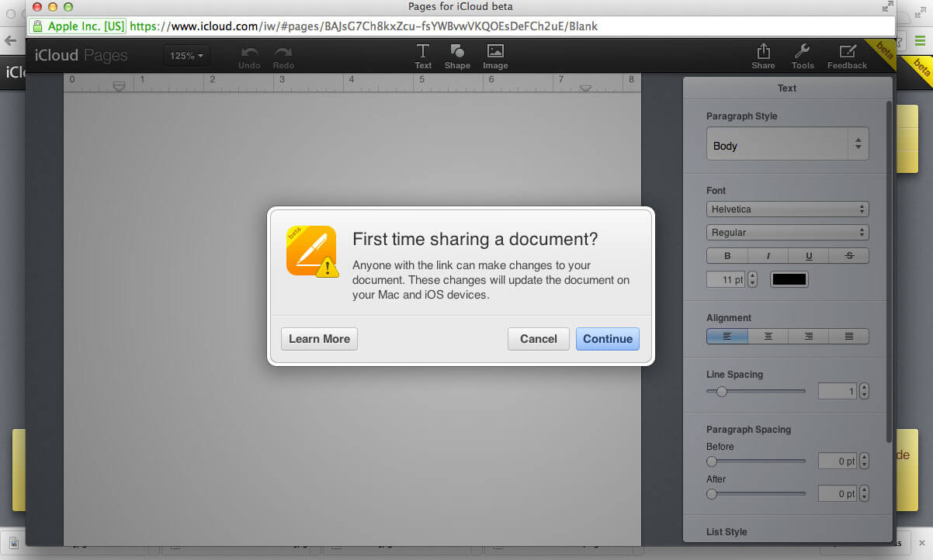Open the Paragraph Style dropdown
The width and height of the screenshot is (933, 560).
787,145
